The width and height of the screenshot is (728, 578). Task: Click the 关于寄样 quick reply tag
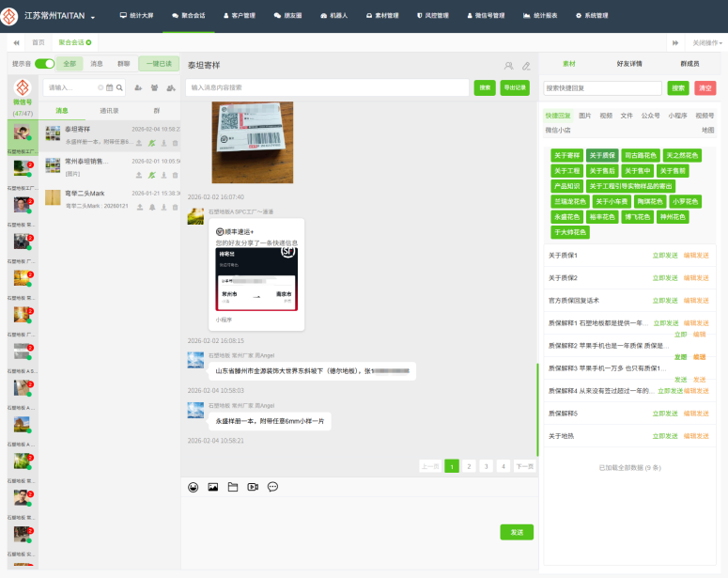pos(566,156)
